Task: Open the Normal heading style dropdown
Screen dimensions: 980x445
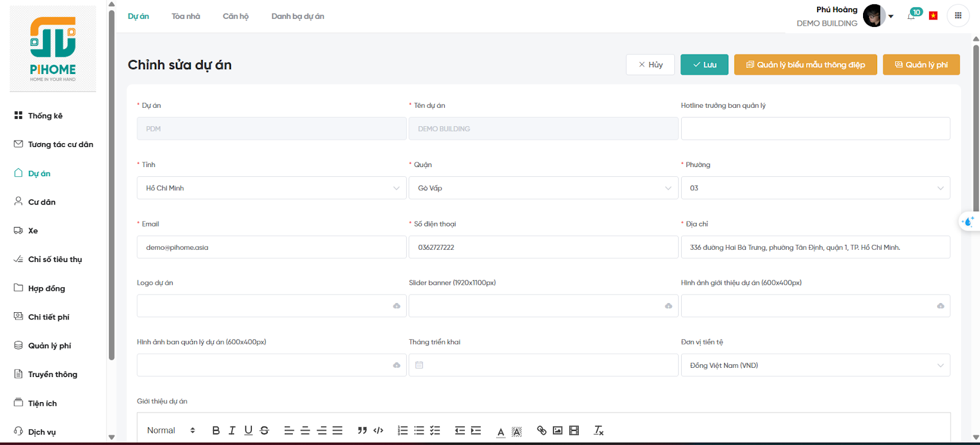Action: (x=170, y=430)
